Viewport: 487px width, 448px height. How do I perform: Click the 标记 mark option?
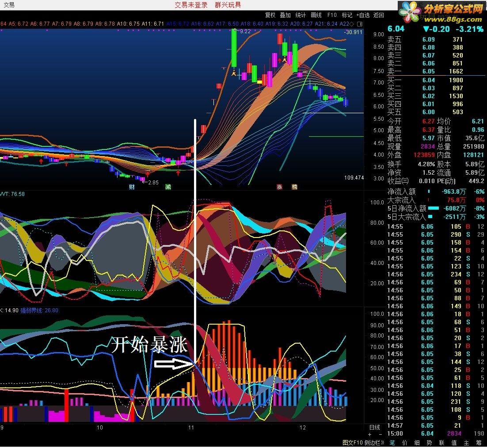[x=346, y=15]
